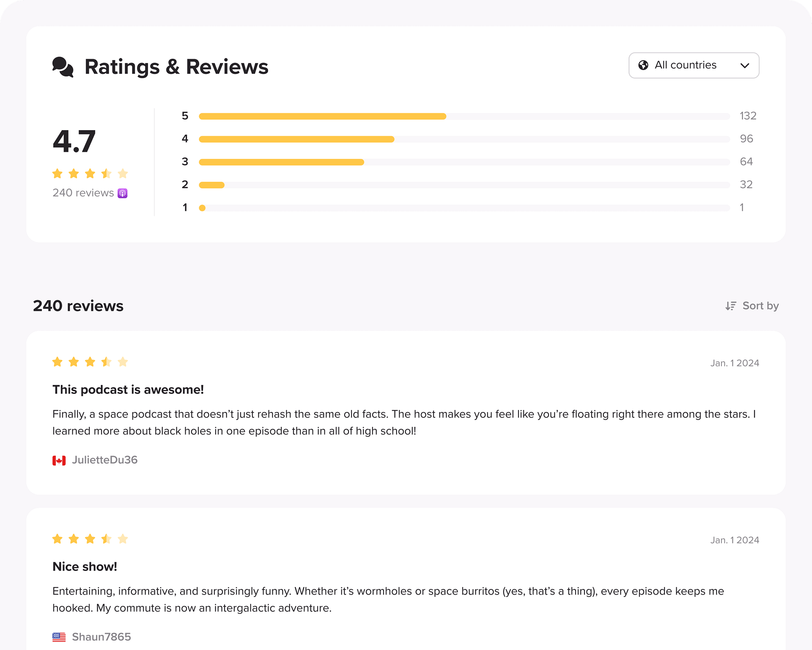Click the review title 'This podcast is awesome!'
The width and height of the screenshot is (812, 650).
point(128,390)
